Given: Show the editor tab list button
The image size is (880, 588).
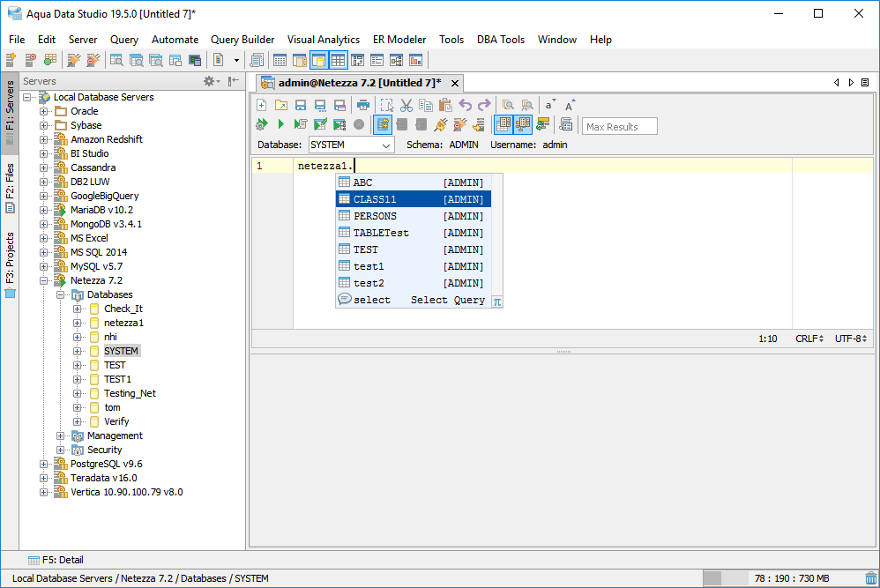Looking at the screenshot, I should [x=865, y=83].
